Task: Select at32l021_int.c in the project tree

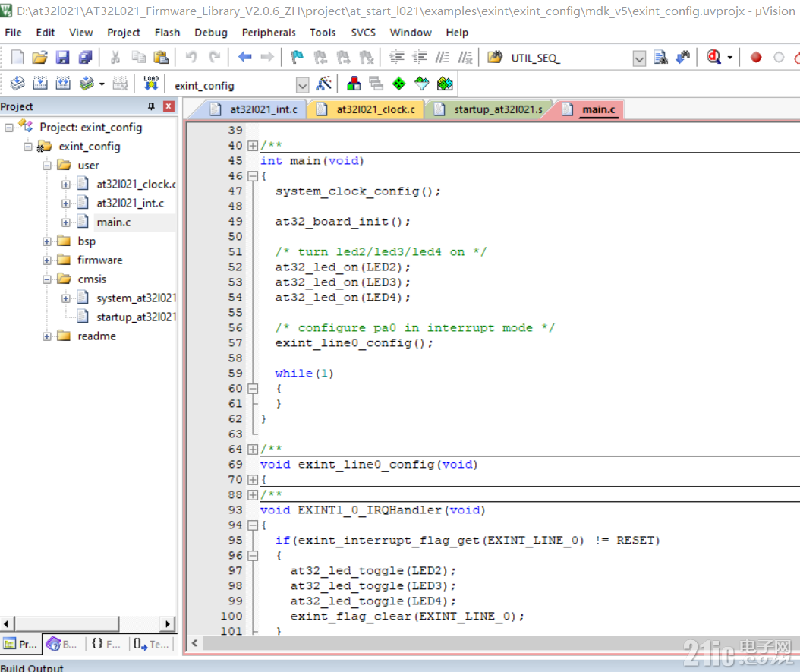Action: click(130, 203)
